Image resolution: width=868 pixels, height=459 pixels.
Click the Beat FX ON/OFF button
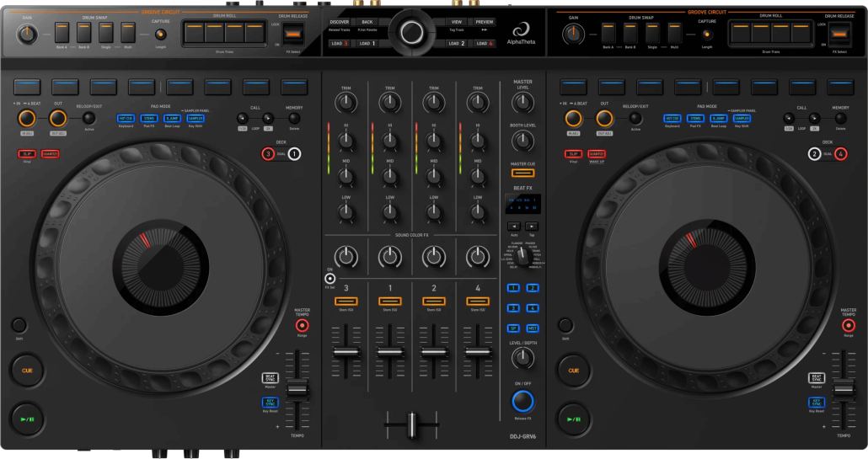[522, 400]
